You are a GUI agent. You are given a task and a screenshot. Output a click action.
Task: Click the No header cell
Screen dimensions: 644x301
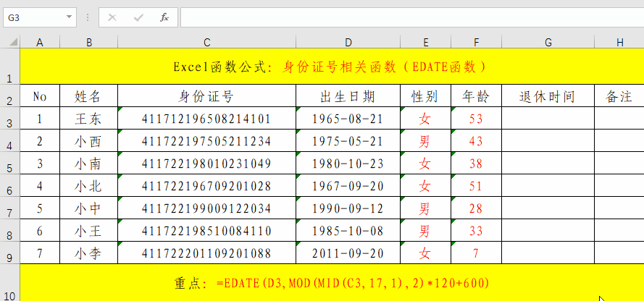(x=40, y=96)
